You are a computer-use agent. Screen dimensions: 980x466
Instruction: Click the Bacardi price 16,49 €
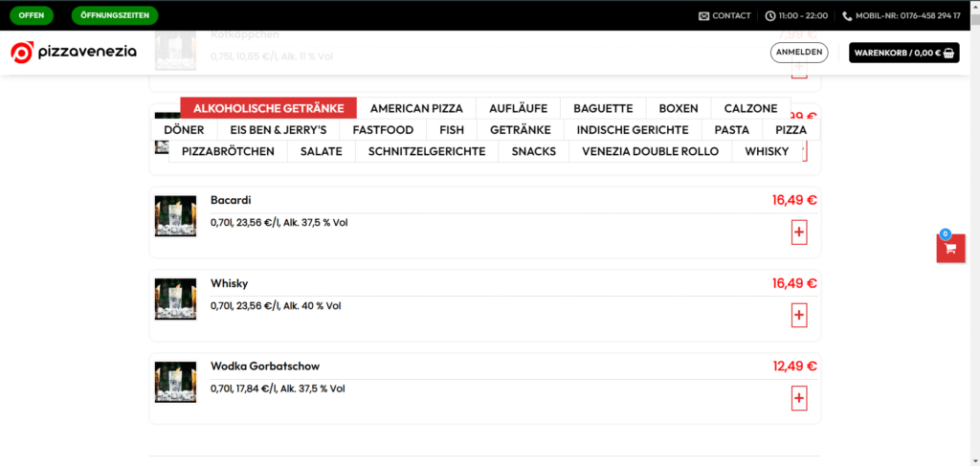[x=794, y=200]
